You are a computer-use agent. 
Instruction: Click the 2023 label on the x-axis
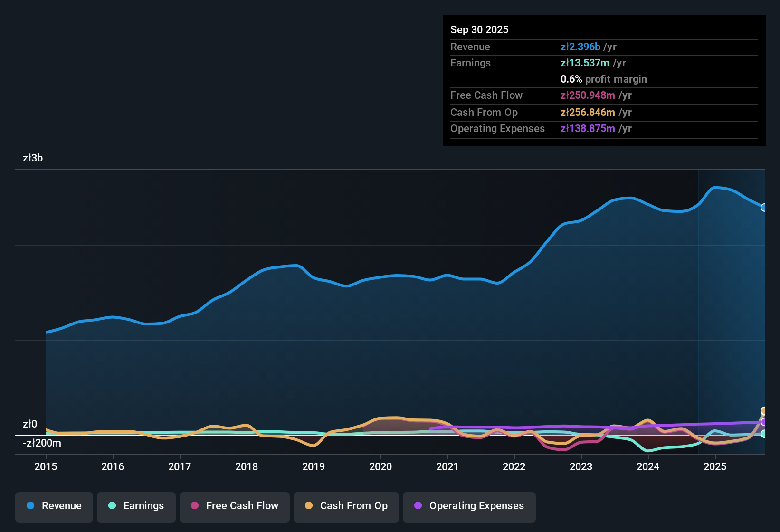(581, 467)
